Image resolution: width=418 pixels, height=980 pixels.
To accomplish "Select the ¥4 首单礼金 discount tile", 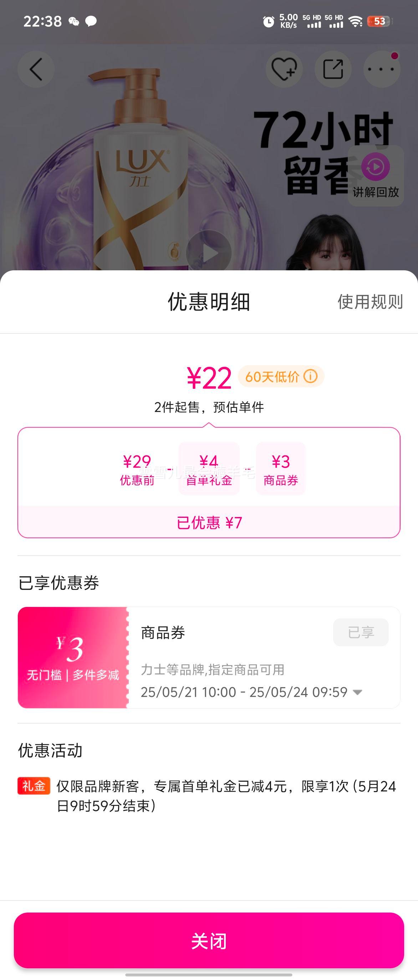I will (209, 469).
